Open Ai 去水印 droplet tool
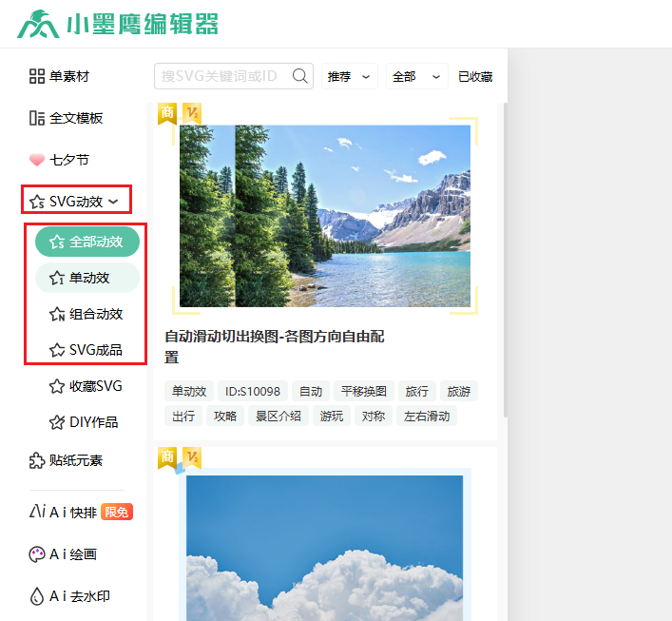 [x=69, y=596]
